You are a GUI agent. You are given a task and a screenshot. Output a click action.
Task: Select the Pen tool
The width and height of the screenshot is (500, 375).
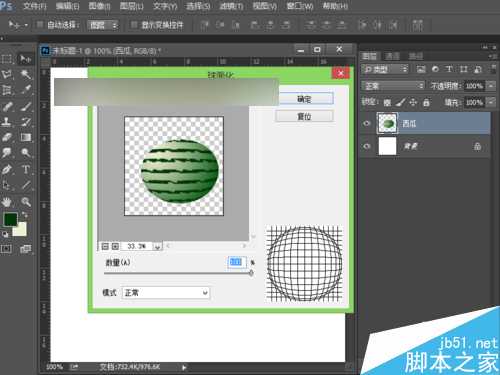coord(7,169)
